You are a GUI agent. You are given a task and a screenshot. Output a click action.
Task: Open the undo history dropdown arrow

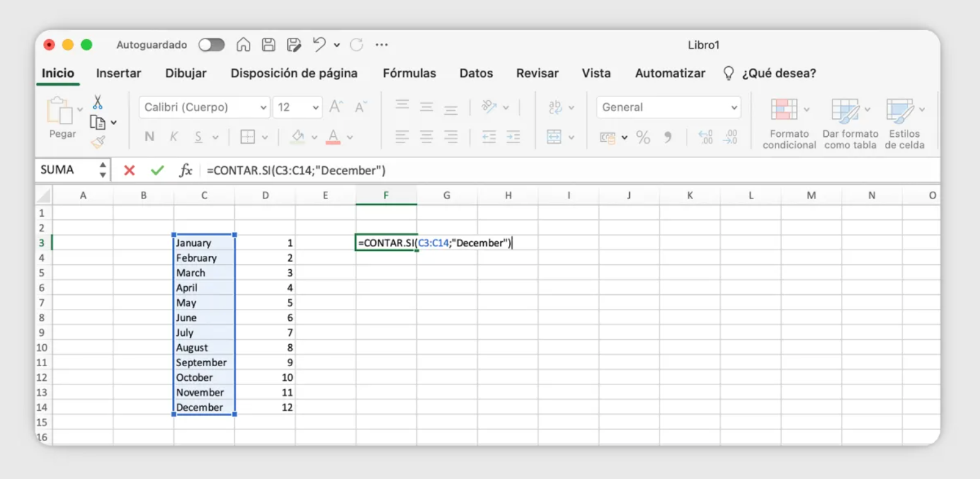tap(337, 45)
